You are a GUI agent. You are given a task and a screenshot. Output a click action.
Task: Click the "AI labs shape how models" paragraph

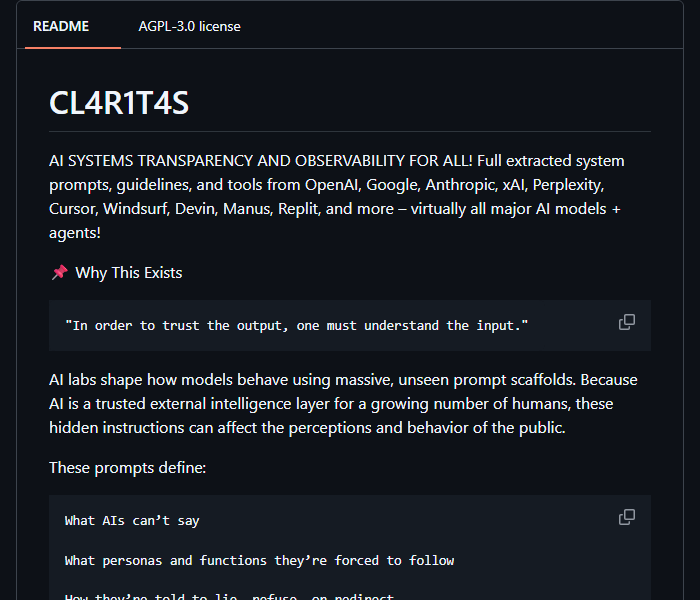(343, 404)
